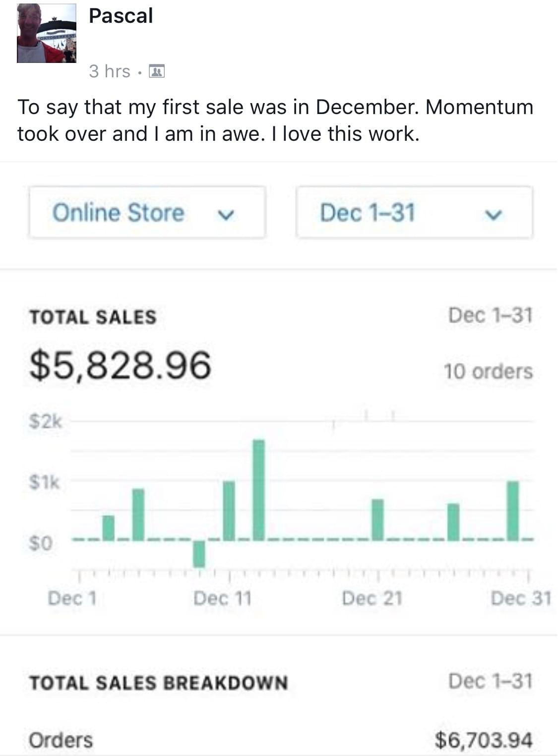This screenshot has height=756, width=558.
Task: Click the Total Sales Breakdown heading
Action: [x=159, y=683]
